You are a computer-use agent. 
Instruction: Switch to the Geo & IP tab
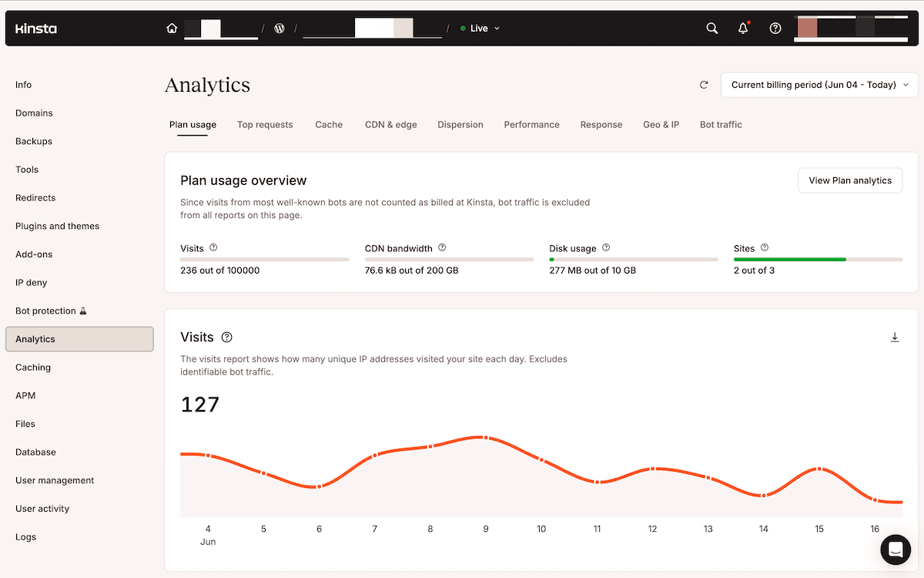(x=661, y=125)
